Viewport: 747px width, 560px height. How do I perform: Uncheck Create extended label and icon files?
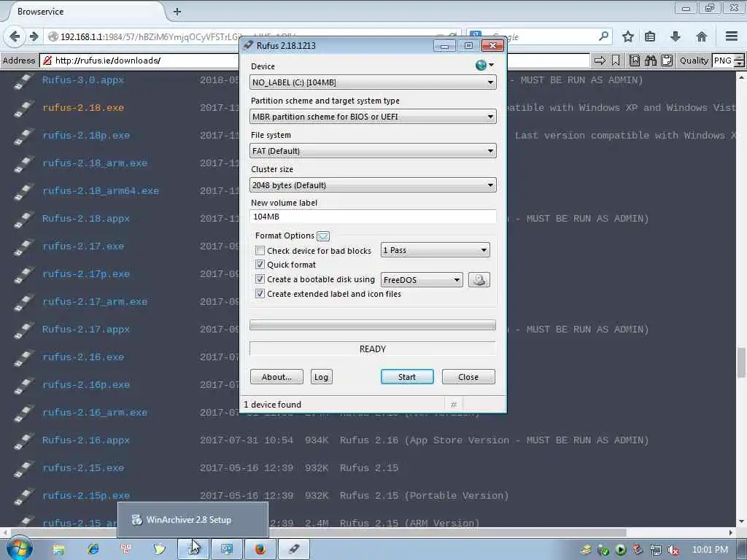point(260,294)
